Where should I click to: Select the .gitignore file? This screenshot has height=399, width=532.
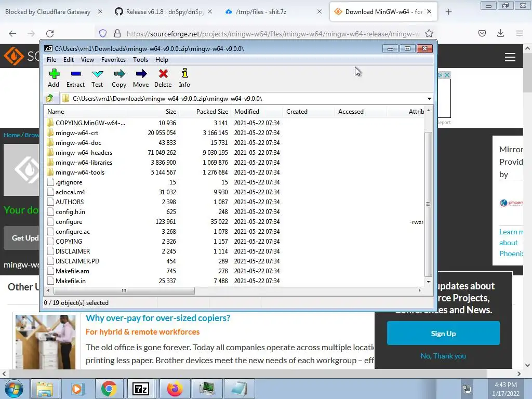(x=69, y=182)
